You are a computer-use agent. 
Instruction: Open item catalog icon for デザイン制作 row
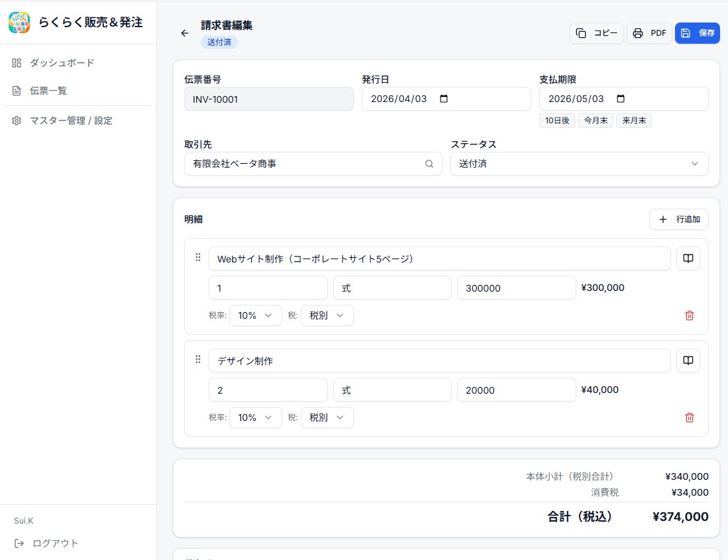tap(688, 361)
